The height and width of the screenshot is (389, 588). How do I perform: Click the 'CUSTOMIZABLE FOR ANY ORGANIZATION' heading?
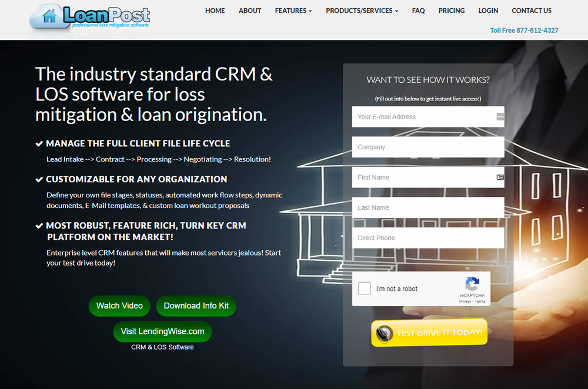tap(136, 179)
